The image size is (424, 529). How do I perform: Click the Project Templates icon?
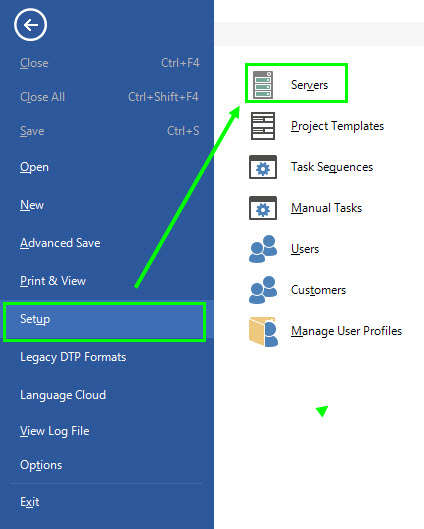[263, 126]
